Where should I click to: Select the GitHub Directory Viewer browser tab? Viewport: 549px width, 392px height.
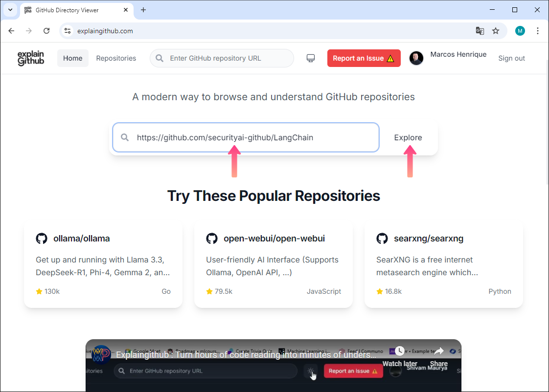click(x=76, y=10)
